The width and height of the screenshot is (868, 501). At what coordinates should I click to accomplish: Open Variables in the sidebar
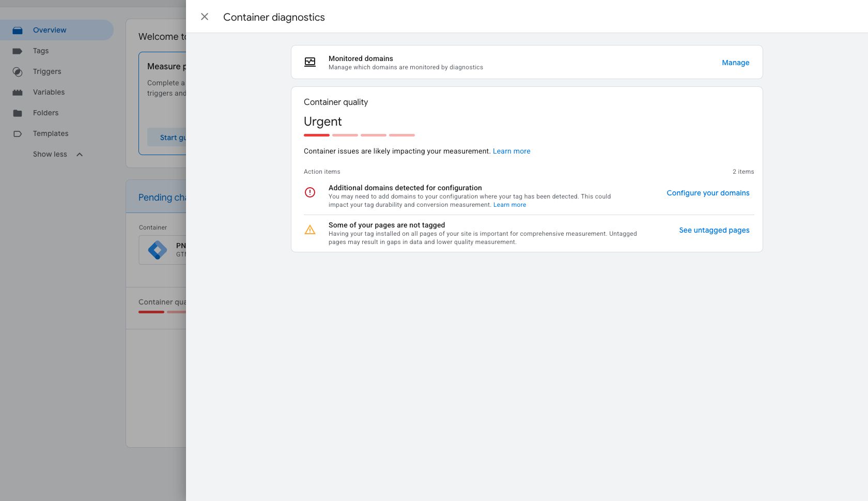pos(49,92)
